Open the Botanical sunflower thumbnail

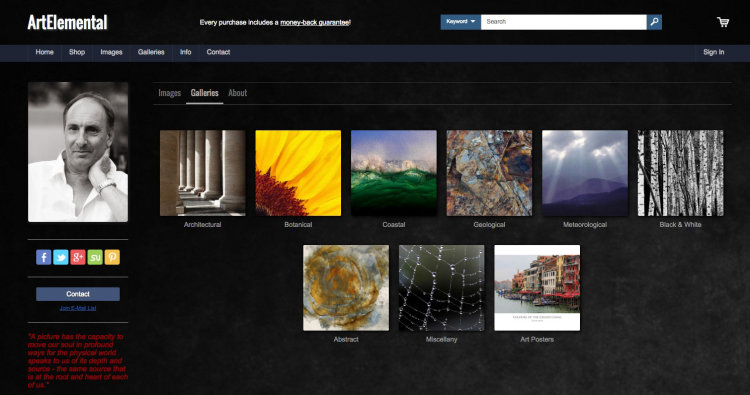298,173
